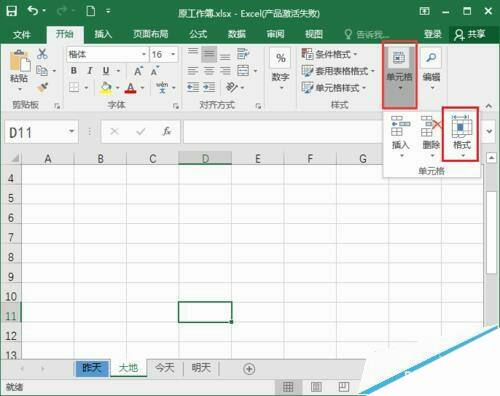Click the Merge and Center icon
Screen dimensions: 500x396
tap(243, 71)
